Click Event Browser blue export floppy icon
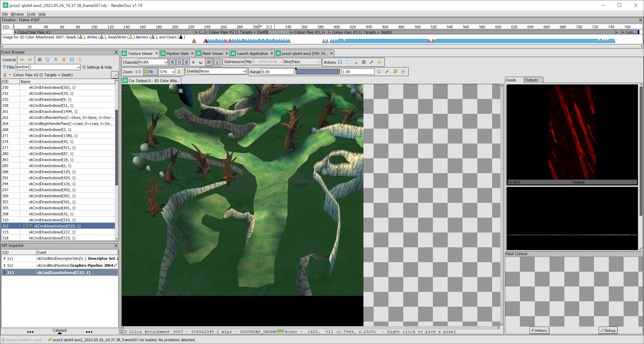Image resolution: width=644 pixels, height=344 pixels. [72, 60]
